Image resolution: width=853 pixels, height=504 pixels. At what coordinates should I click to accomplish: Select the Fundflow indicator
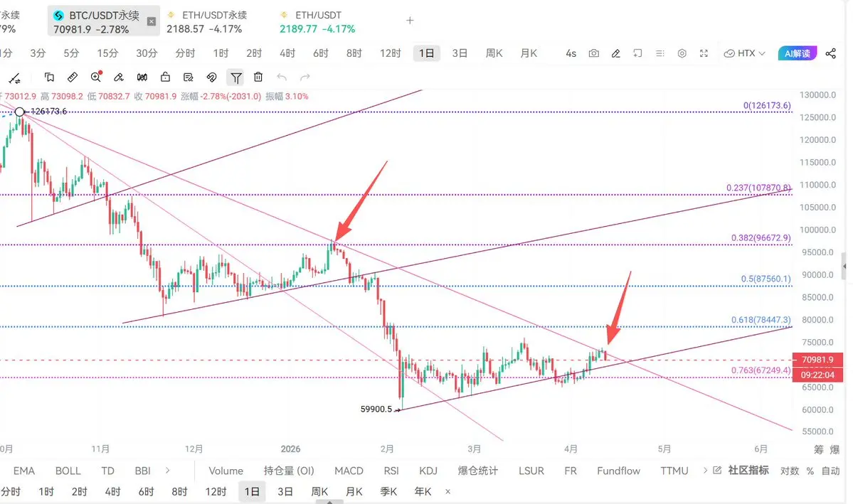point(618,471)
